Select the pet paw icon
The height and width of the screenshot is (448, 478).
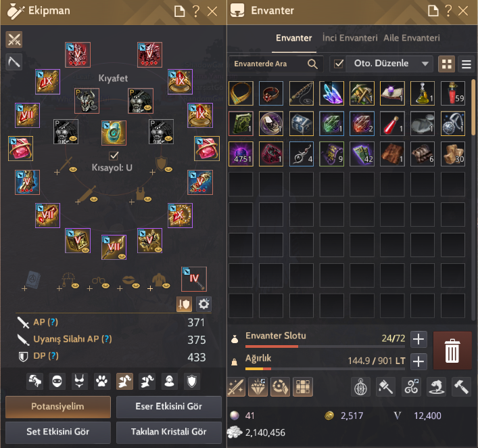tap(102, 381)
